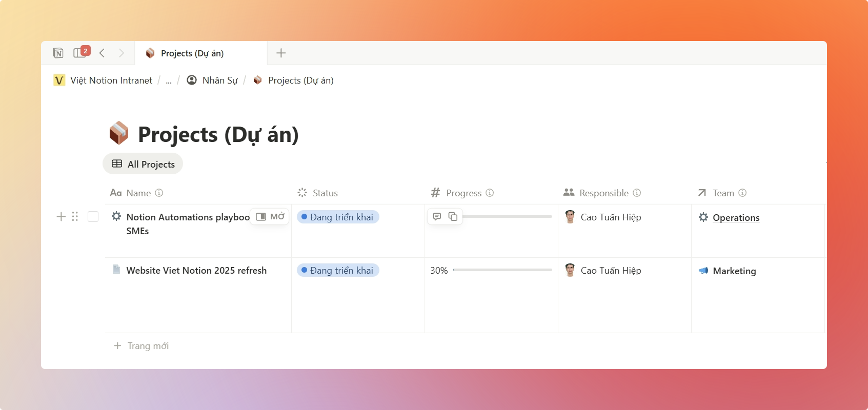Add a row with the plus icon beside checkbox

coord(61,217)
